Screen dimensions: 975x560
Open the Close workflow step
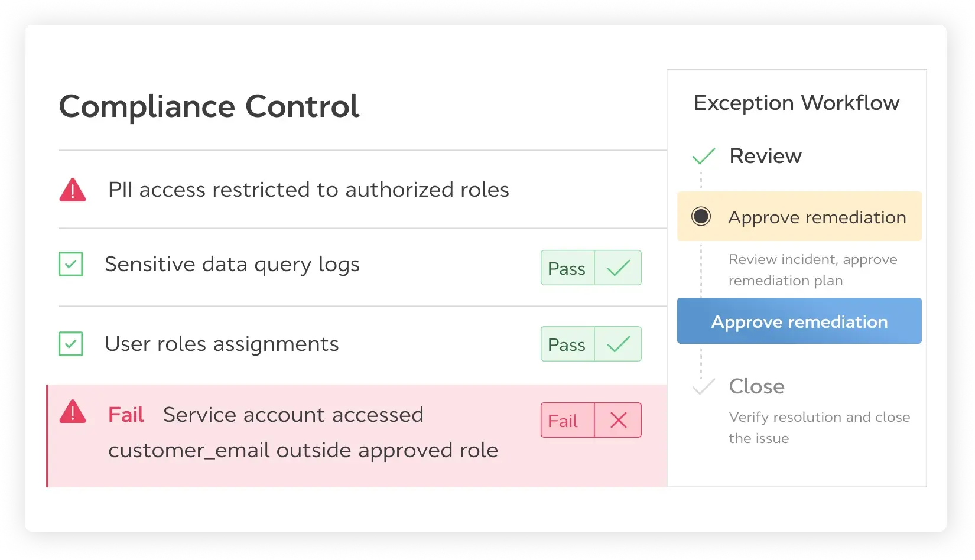(x=756, y=386)
